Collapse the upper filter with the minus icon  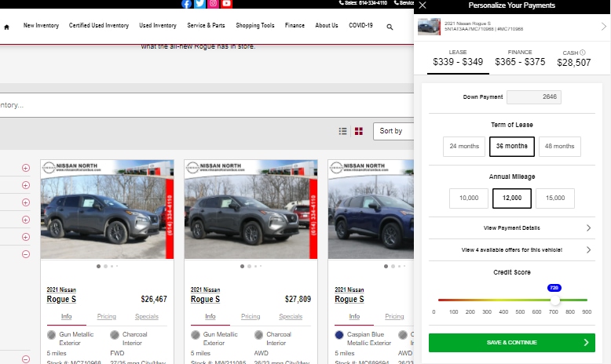(26, 254)
